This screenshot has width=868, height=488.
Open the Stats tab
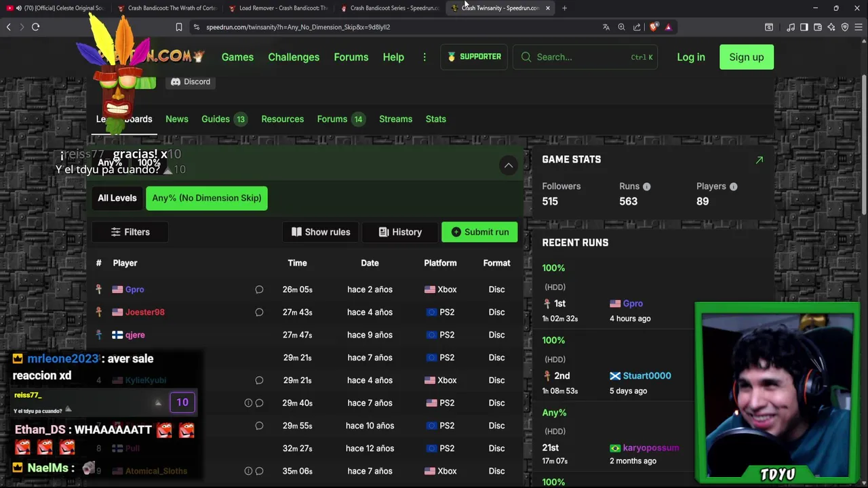pyautogui.click(x=435, y=119)
